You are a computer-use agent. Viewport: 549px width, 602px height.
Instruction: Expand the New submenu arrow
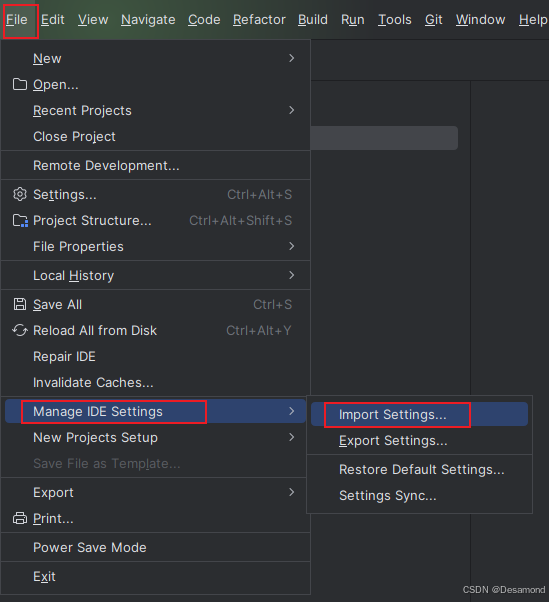pyautogui.click(x=291, y=58)
